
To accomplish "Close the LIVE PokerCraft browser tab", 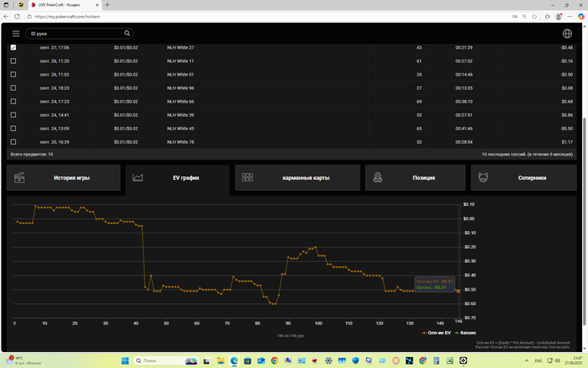I will tap(97, 5).
